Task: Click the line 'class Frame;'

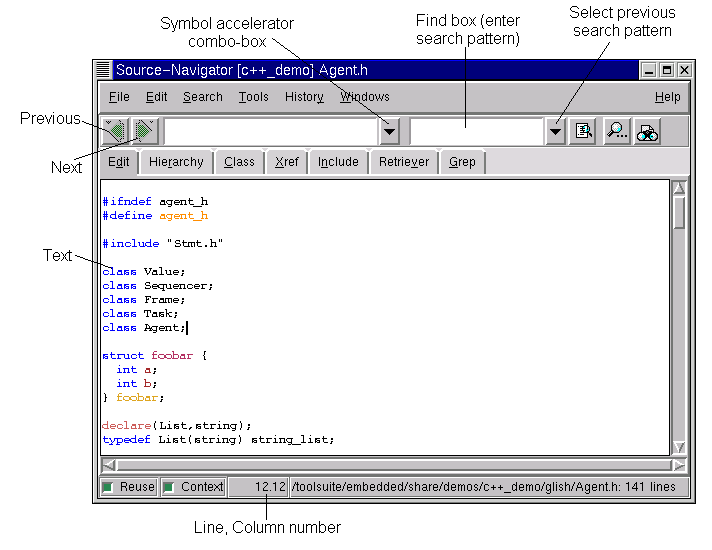Action: tap(143, 300)
